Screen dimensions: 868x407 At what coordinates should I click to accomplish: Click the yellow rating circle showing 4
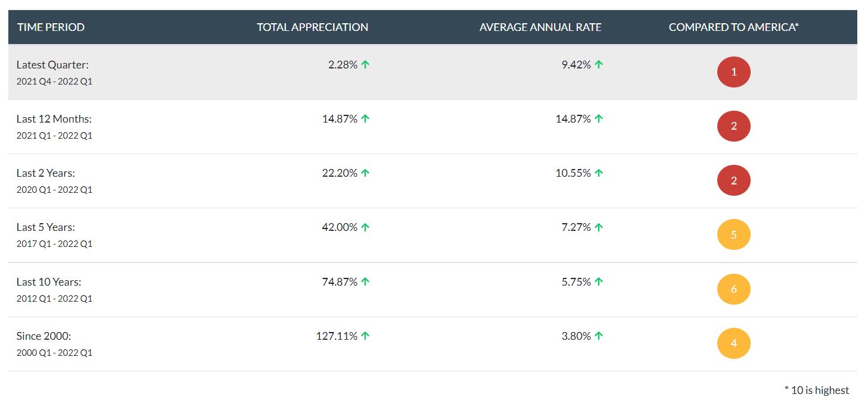733,343
